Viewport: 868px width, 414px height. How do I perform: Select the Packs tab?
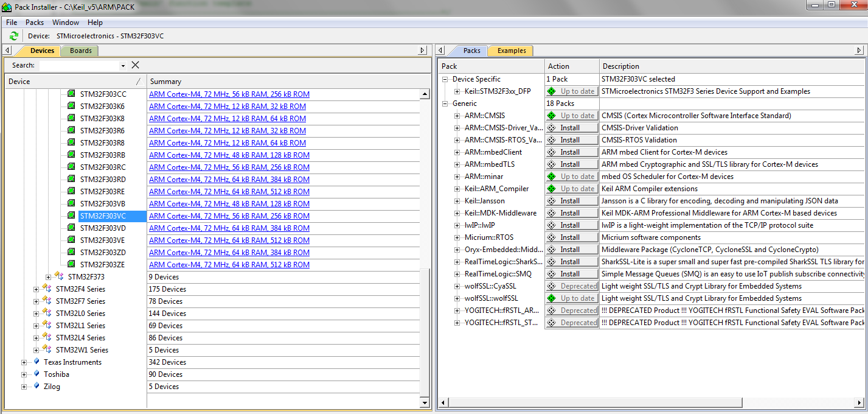tap(471, 51)
